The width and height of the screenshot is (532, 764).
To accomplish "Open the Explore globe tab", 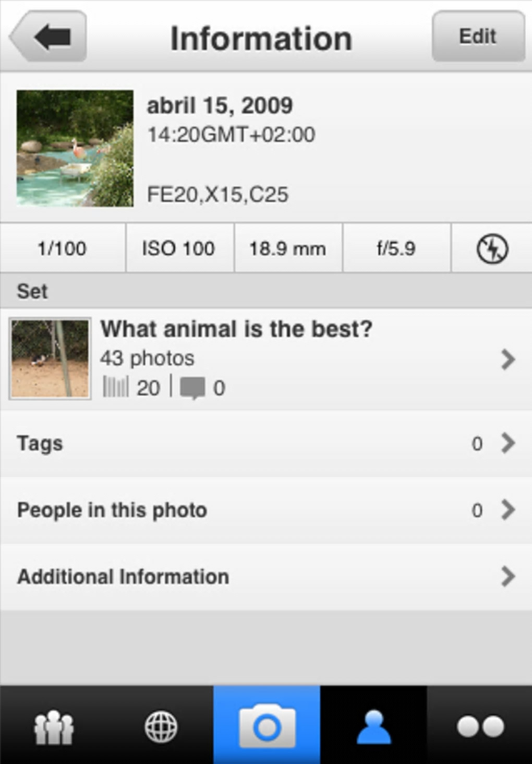I will [x=160, y=726].
